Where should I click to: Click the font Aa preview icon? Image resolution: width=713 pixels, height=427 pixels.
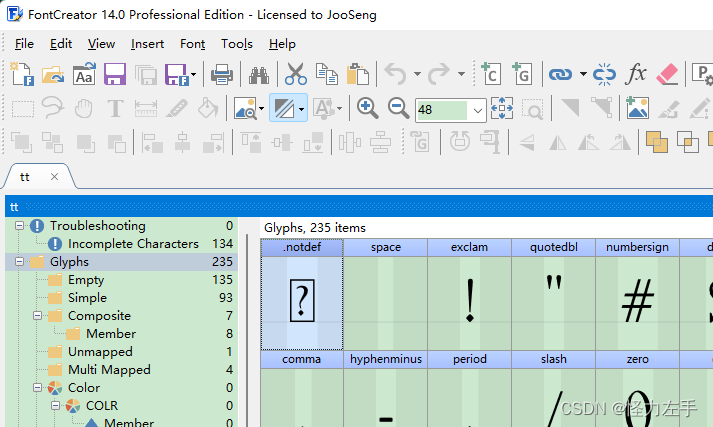(84, 74)
